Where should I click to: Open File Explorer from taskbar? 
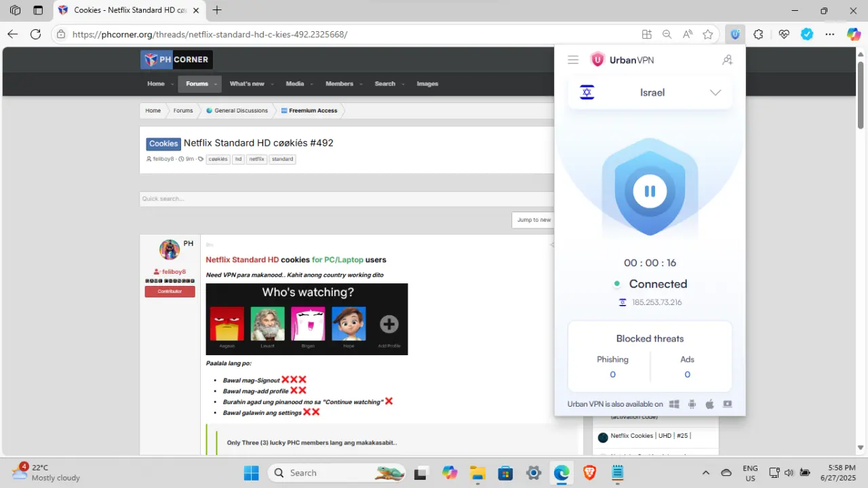point(477,472)
